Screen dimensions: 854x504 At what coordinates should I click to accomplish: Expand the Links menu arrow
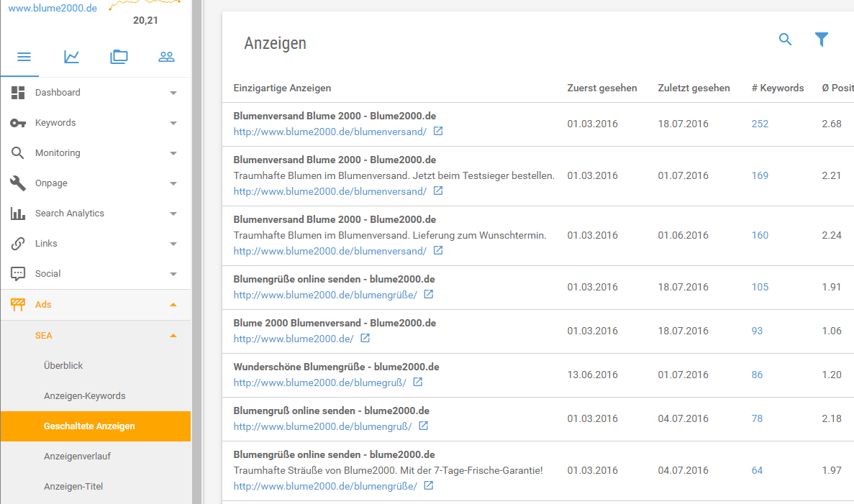(173, 244)
